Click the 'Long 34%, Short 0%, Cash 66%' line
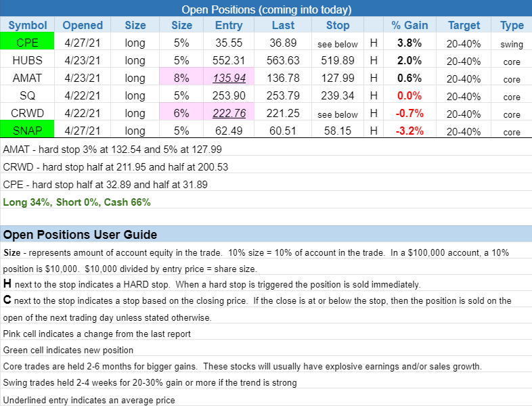 pos(76,202)
